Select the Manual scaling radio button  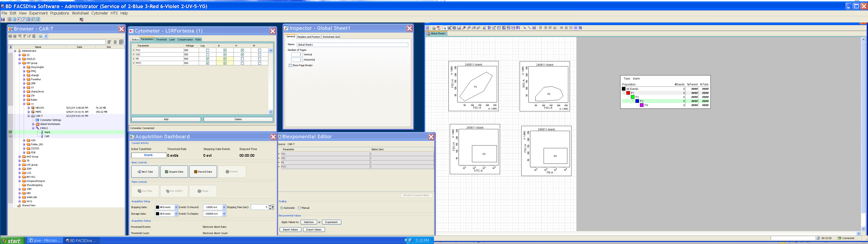click(x=299, y=208)
